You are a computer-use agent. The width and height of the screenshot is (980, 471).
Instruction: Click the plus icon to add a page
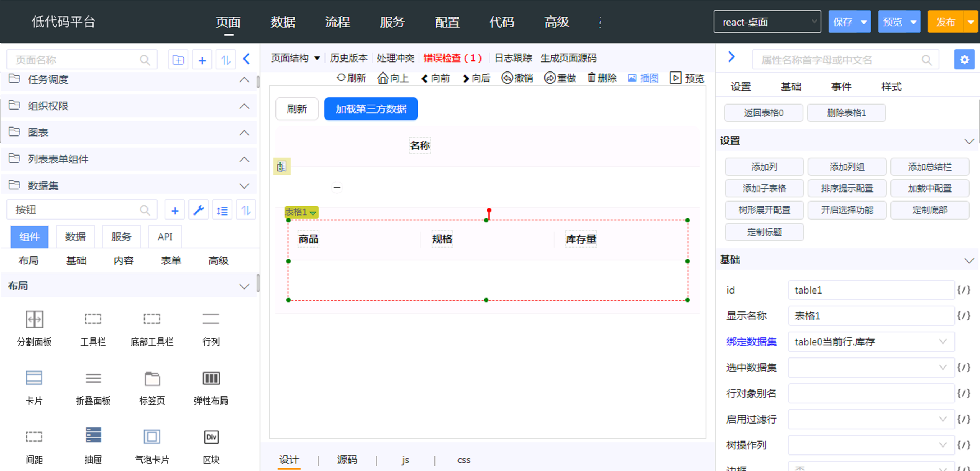coord(202,60)
